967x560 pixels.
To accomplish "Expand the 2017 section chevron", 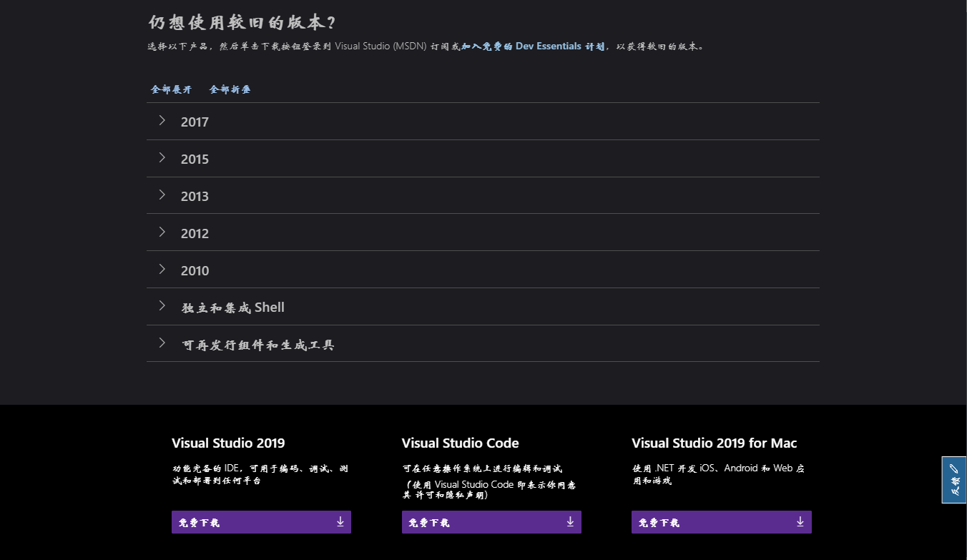I will (x=162, y=120).
